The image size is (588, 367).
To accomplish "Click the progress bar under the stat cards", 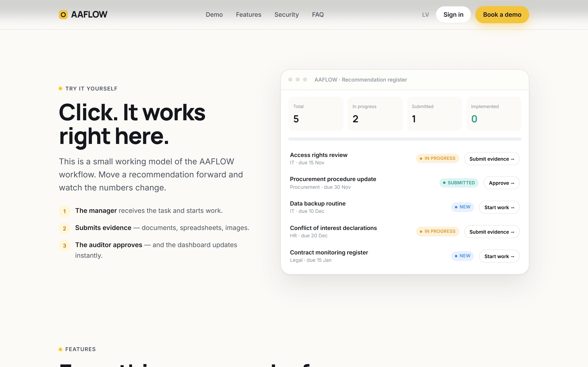I will pyautogui.click(x=404, y=139).
